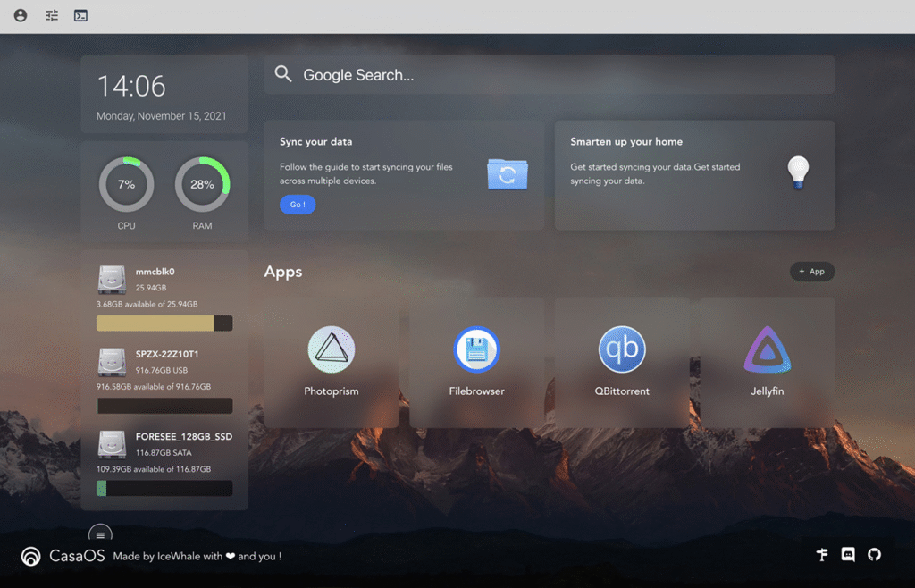Screen dimensions: 915x588
Task: Click the Go! button
Action: point(298,205)
